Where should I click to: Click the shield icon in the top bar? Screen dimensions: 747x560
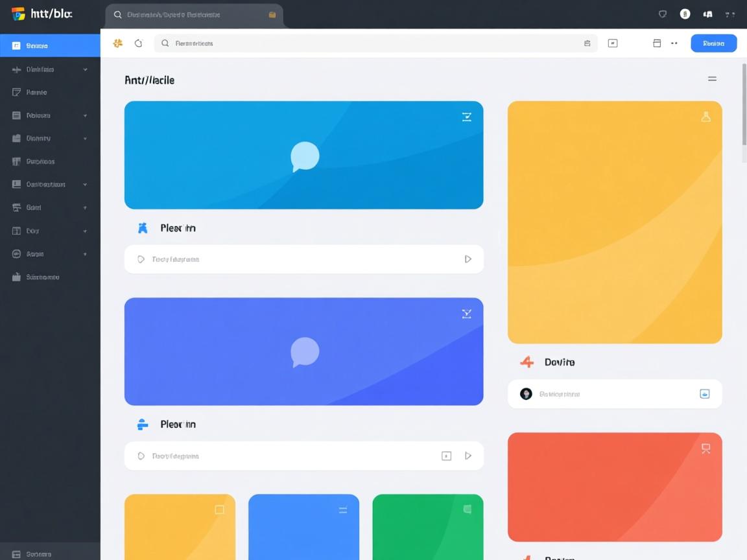[663, 14]
